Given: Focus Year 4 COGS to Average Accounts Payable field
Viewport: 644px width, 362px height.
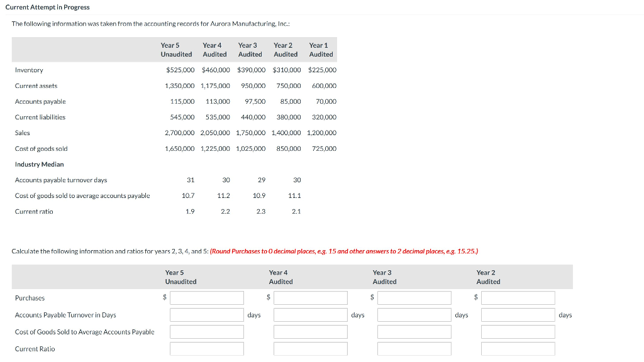Looking at the screenshot, I should [x=311, y=332].
